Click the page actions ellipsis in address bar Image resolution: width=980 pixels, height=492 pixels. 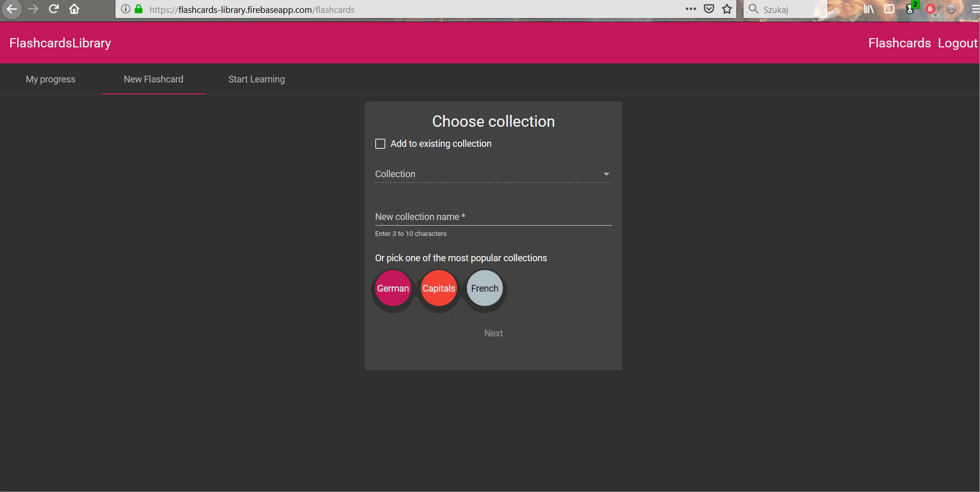tap(690, 9)
